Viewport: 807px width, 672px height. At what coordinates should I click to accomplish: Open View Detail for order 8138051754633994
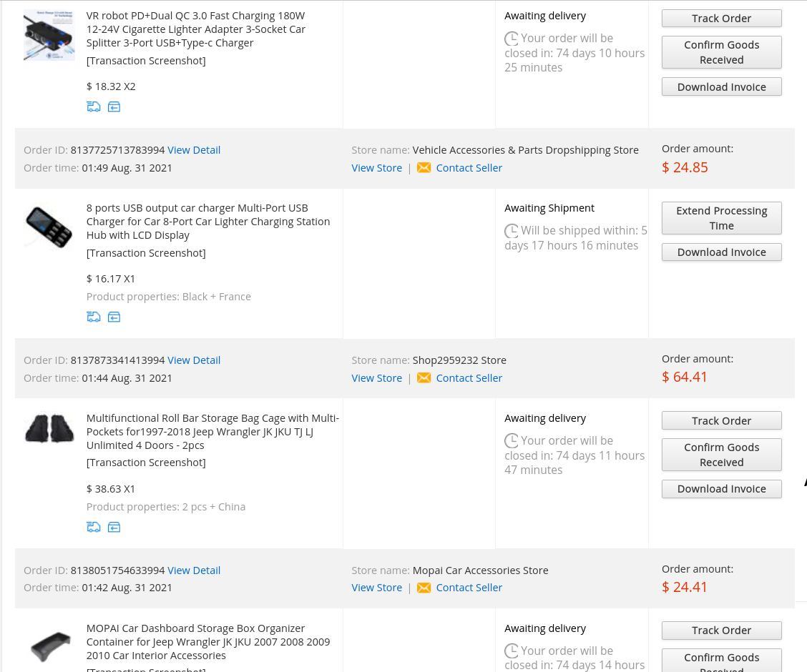(194, 570)
